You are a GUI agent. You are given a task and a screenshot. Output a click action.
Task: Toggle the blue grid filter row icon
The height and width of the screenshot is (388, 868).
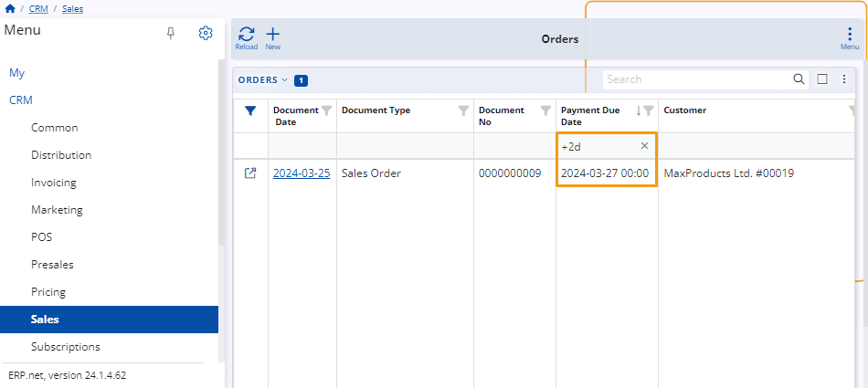pyautogui.click(x=250, y=111)
